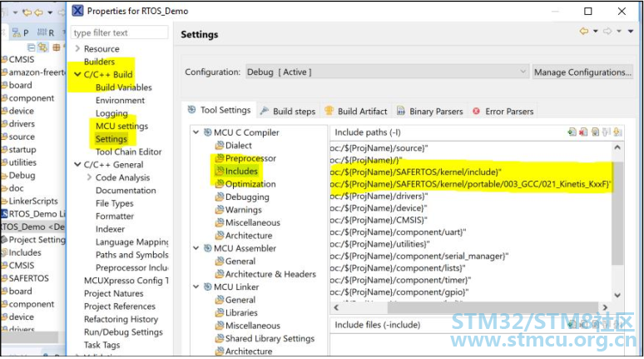Select 003_GCC/021_Kinetis_KxxF path entry

coord(470,184)
